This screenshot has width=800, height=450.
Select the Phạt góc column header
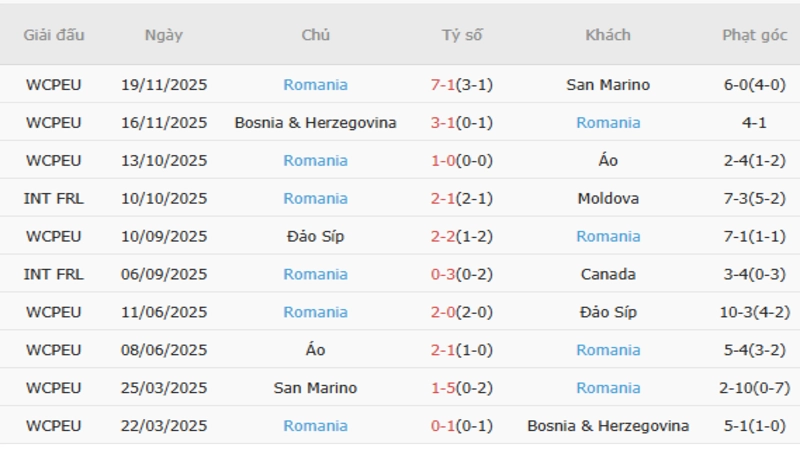click(x=754, y=35)
